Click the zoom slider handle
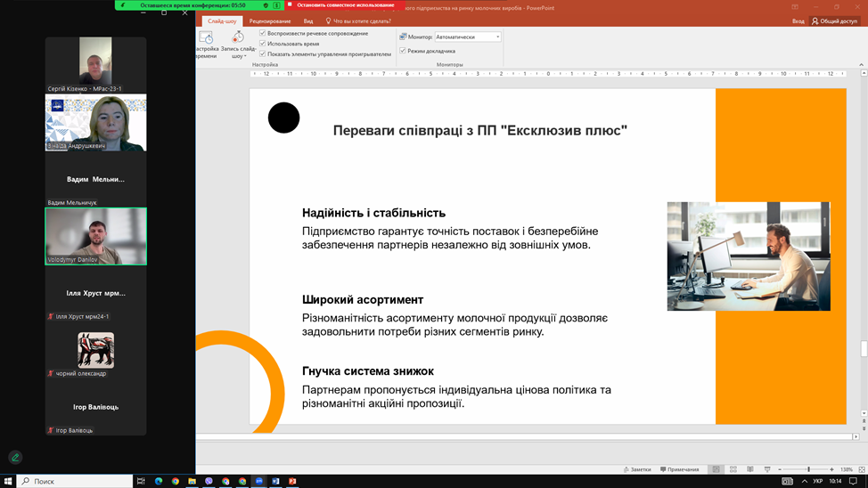Viewport: 868px width, 488px height. point(808,469)
